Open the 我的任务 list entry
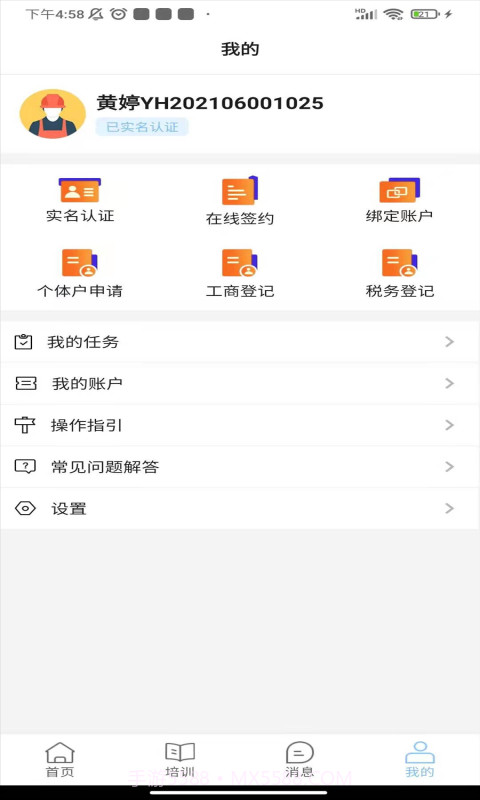The image size is (480, 800). 240,342
